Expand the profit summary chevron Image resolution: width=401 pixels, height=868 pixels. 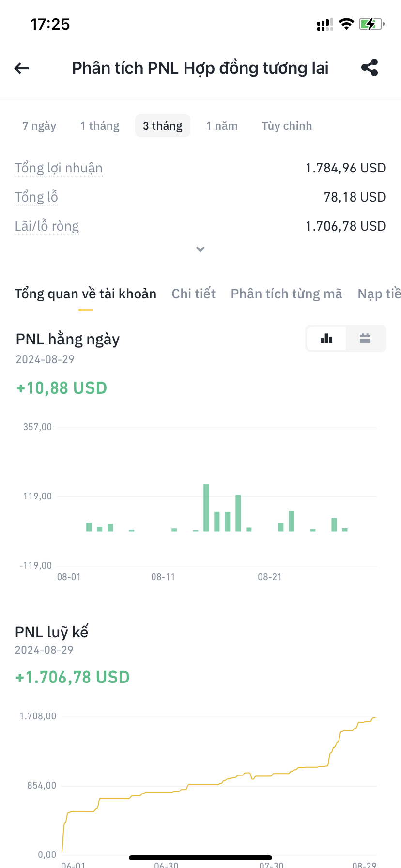coord(200,249)
